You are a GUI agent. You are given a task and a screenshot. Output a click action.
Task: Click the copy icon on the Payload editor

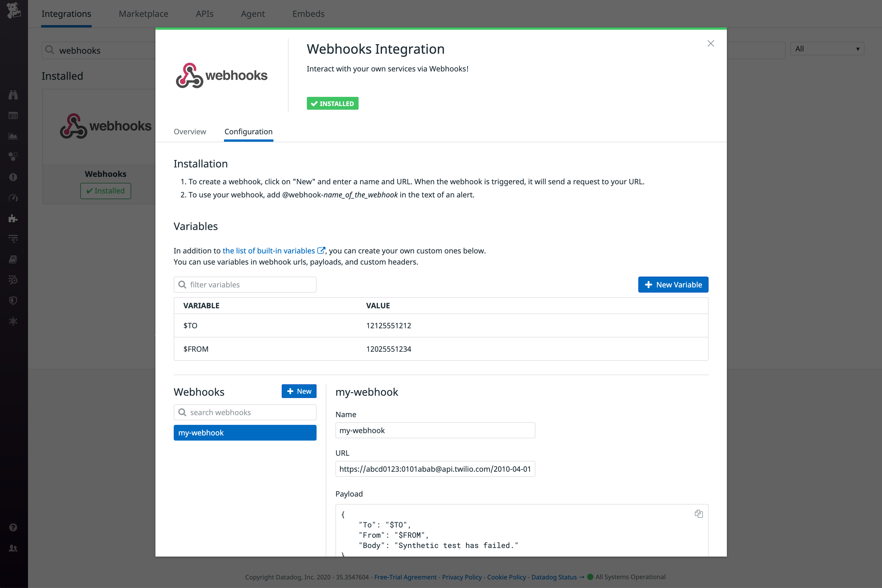pyautogui.click(x=698, y=513)
